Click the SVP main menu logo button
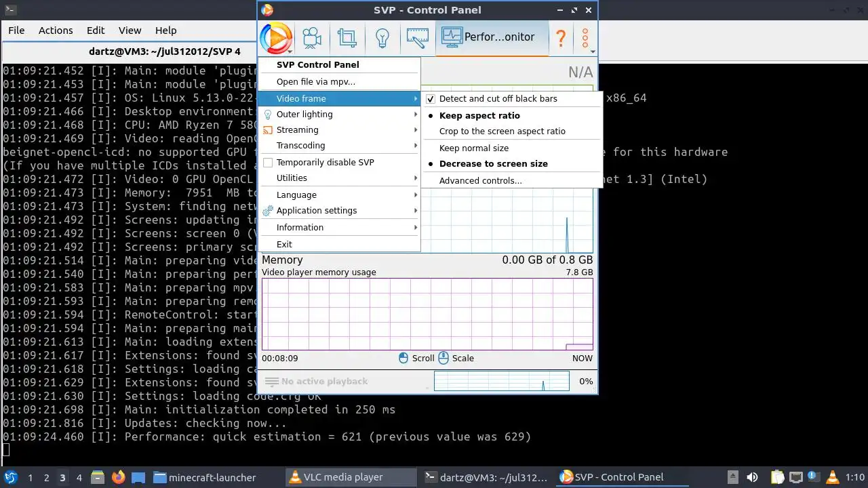Screen dimensions: 868x488 click(x=275, y=38)
